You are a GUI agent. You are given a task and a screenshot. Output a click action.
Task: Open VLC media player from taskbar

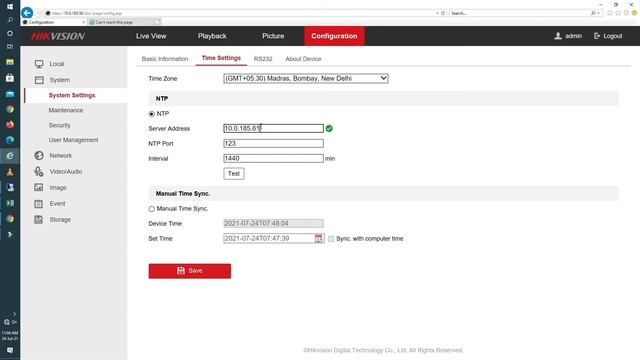tap(10, 172)
